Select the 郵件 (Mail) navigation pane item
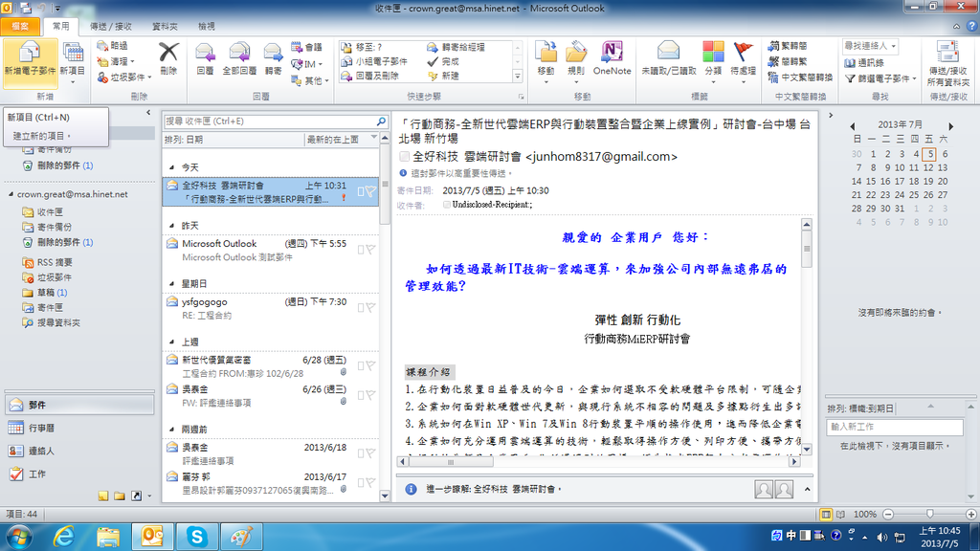 [x=79, y=405]
